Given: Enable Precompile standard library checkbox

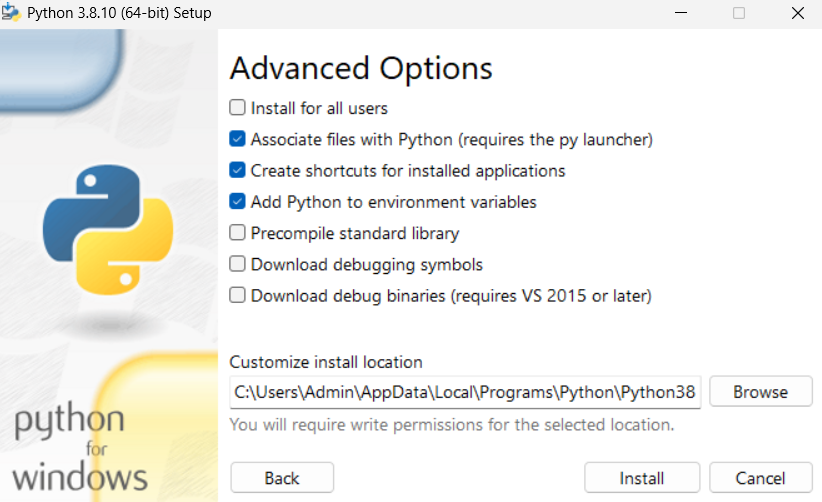Looking at the screenshot, I should click(237, 233).
